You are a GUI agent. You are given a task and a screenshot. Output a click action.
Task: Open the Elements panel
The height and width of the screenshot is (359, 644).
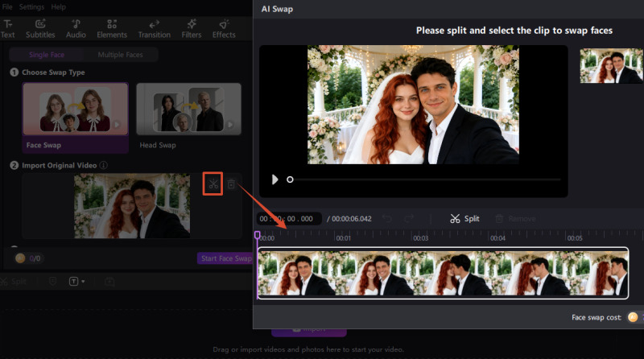click(x=112, y=29)
